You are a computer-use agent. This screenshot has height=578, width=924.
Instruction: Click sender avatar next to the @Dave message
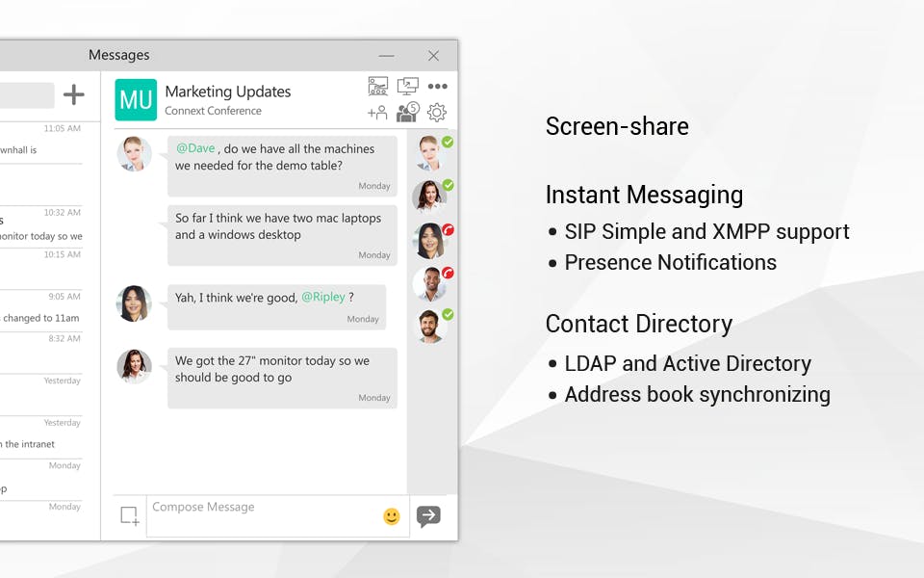(135, 154)
